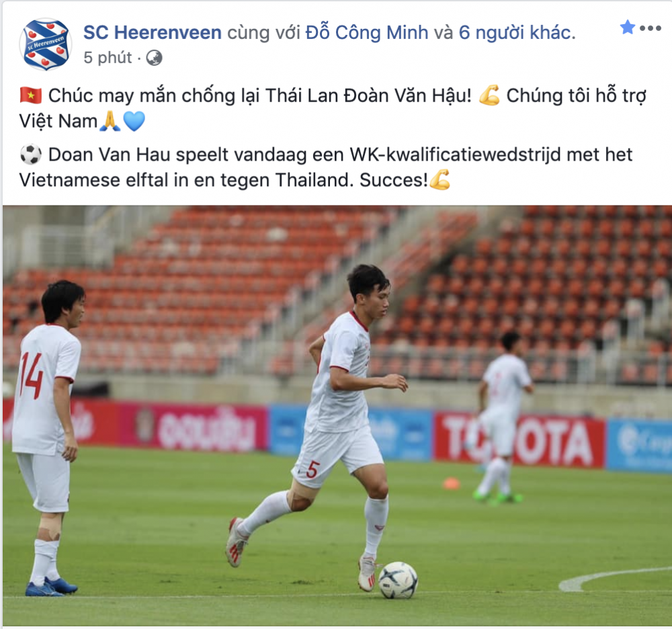Screen dimensions: 672x629
Task: Click the soccer ball in the photo
Action: (398, 580)
